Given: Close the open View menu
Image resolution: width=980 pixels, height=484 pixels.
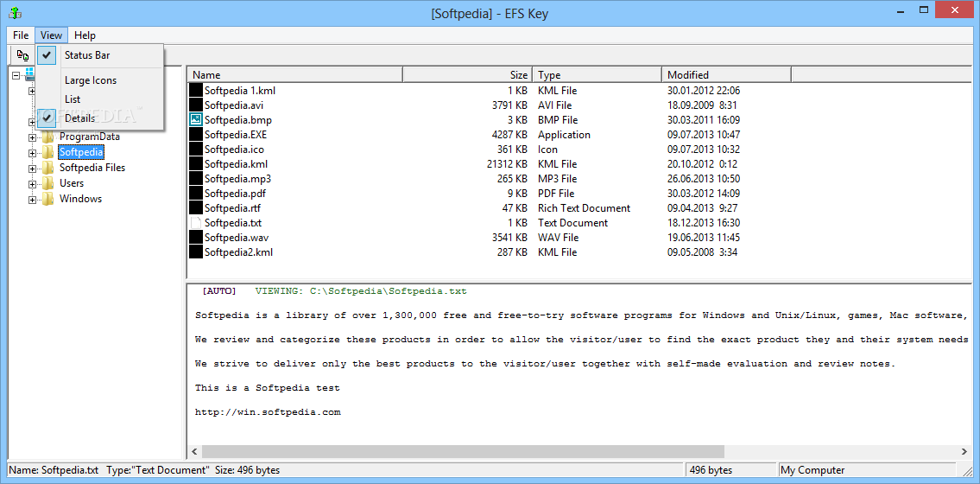Looking at the screenshot, I should (51, 35).
